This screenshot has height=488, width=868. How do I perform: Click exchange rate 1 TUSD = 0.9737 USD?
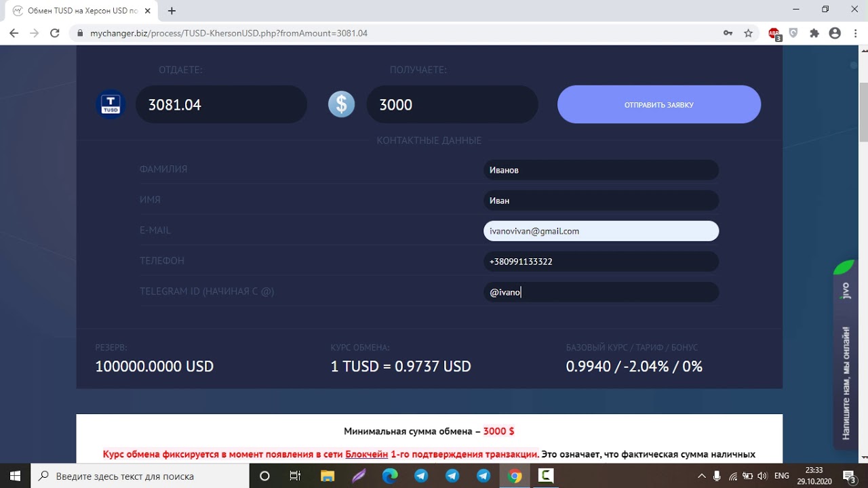coord(401,367)
